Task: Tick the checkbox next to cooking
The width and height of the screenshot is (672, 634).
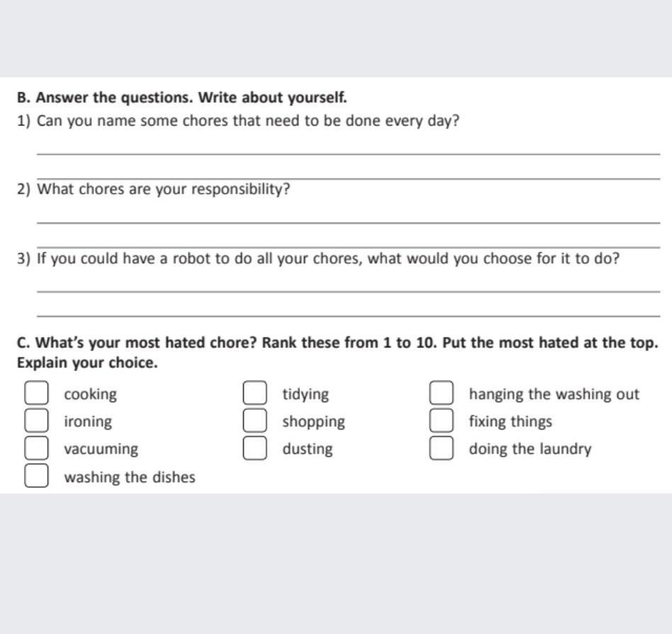Action: 37,394
